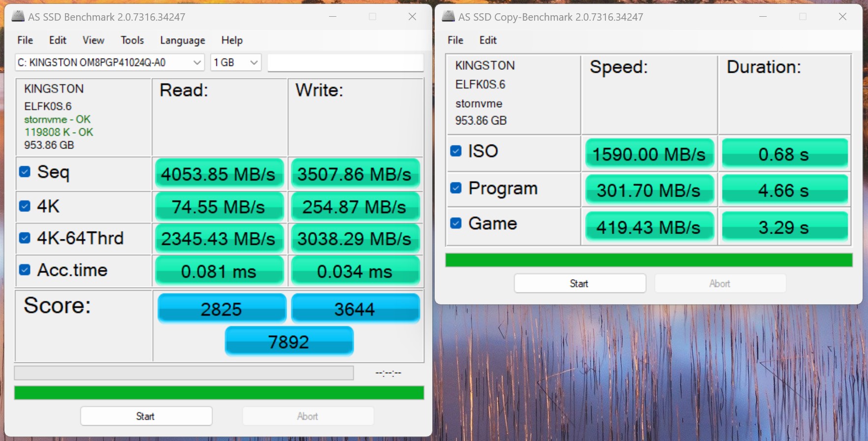Toggle the 4K-64Thrd test checkbox
This screenshot has width=868, height=441.
(25, 238)
